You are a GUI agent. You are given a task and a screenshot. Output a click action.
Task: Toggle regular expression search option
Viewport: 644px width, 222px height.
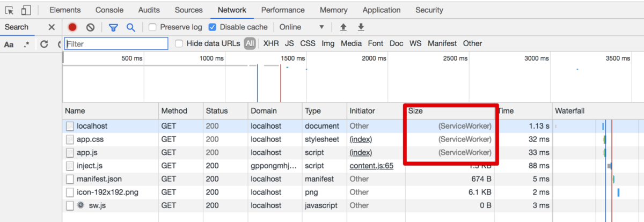tap(27, 44)
